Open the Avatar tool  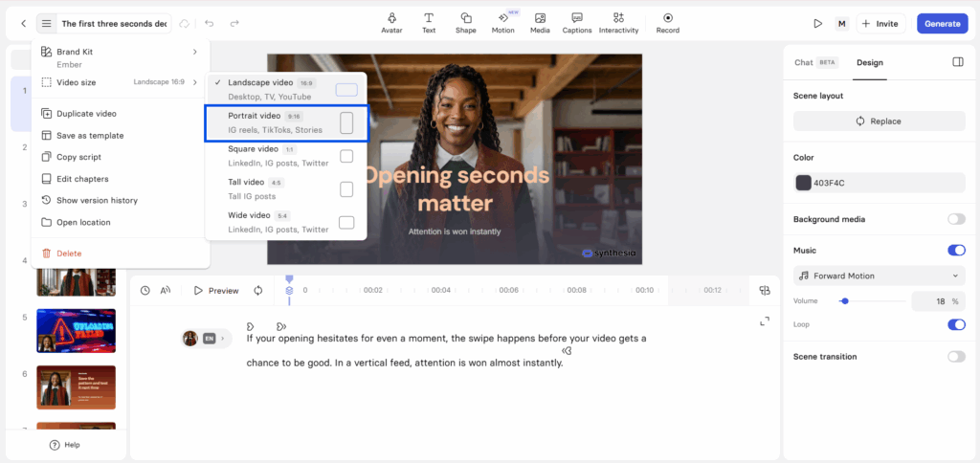391,23
